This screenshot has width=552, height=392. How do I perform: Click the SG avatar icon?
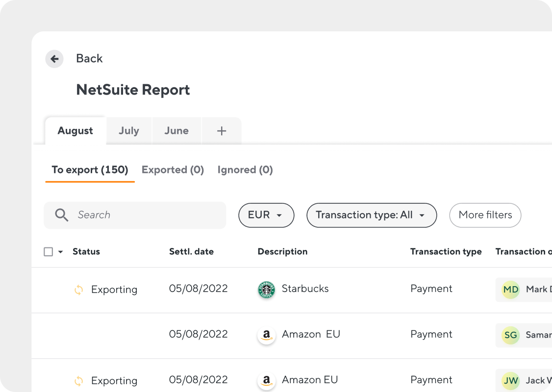pyautogui.click(x=511, y=335)
